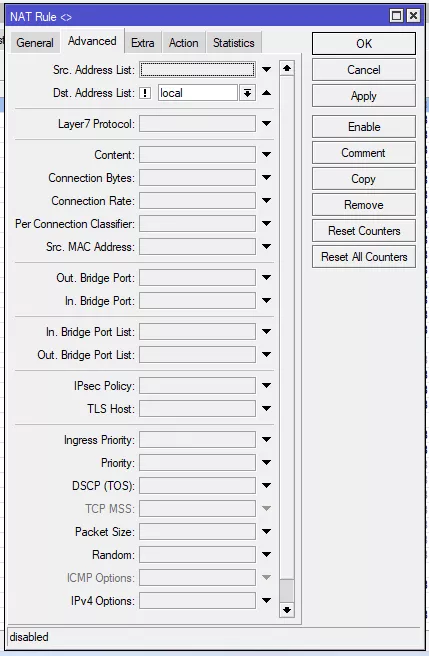Expand the Layer7 Protocol field
Image resolution: width=429 pixels, height=656 pixels.
click(x=266, y=123)
